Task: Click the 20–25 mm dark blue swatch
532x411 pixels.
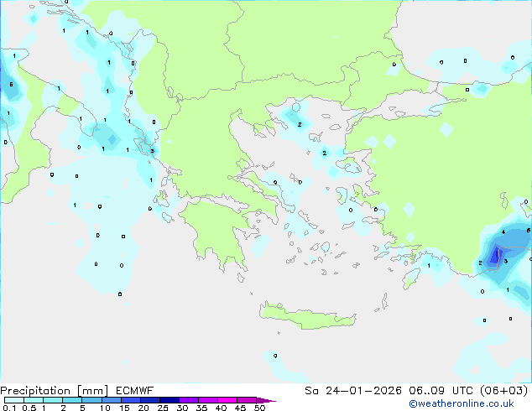Action: 149,400
